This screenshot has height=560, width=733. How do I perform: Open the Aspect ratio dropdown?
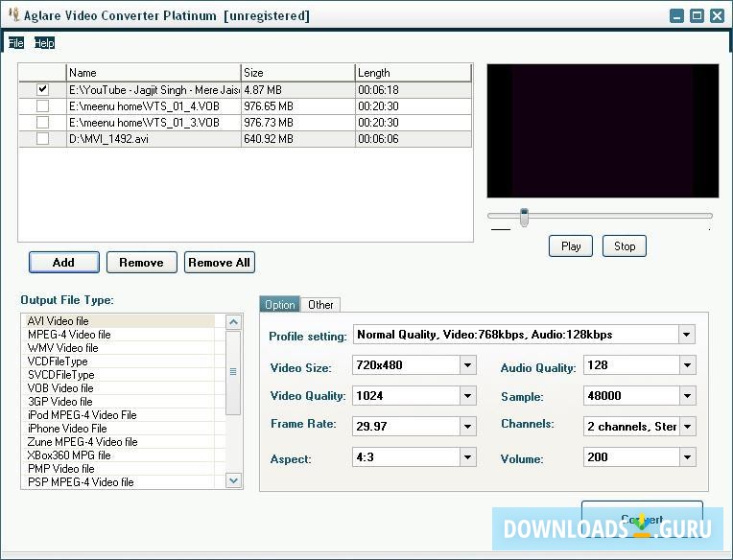[467, 457]
